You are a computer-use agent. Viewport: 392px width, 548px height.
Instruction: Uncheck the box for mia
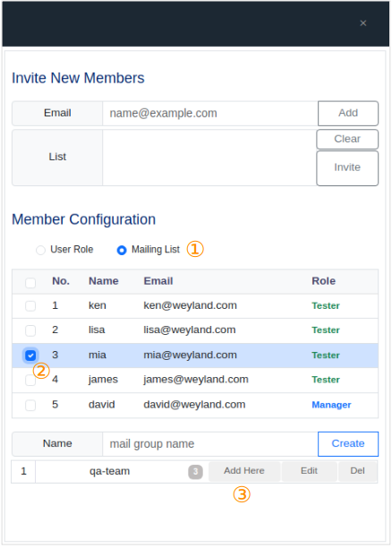(x=30, y=355)
